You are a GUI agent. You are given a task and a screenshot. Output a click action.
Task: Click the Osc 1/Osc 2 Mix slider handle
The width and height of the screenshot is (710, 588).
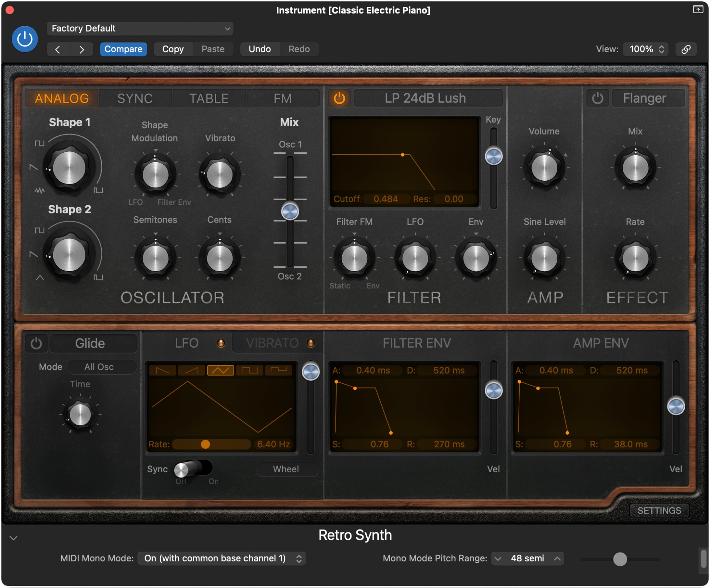tap(290, 212)
